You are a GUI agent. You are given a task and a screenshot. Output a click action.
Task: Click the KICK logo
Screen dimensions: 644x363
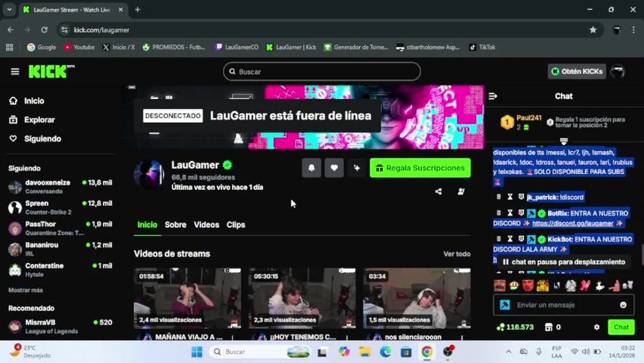(50, 72)
